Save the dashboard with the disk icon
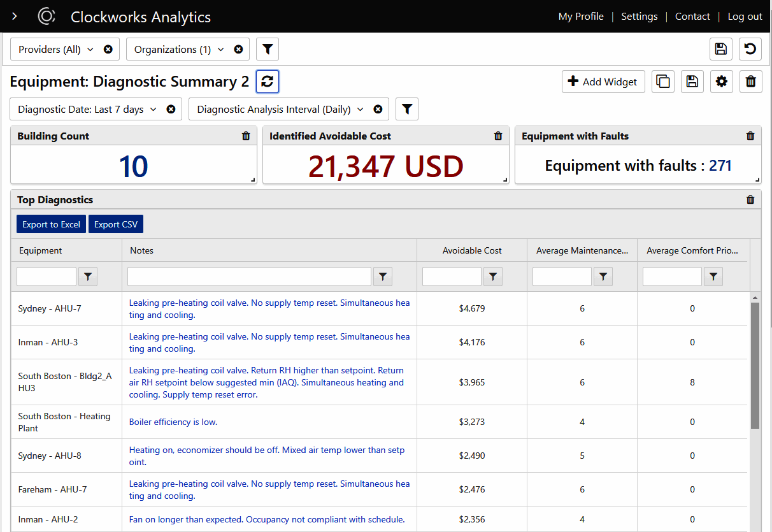The width and height of the screenshot is (772, 532). click(692, 82)
